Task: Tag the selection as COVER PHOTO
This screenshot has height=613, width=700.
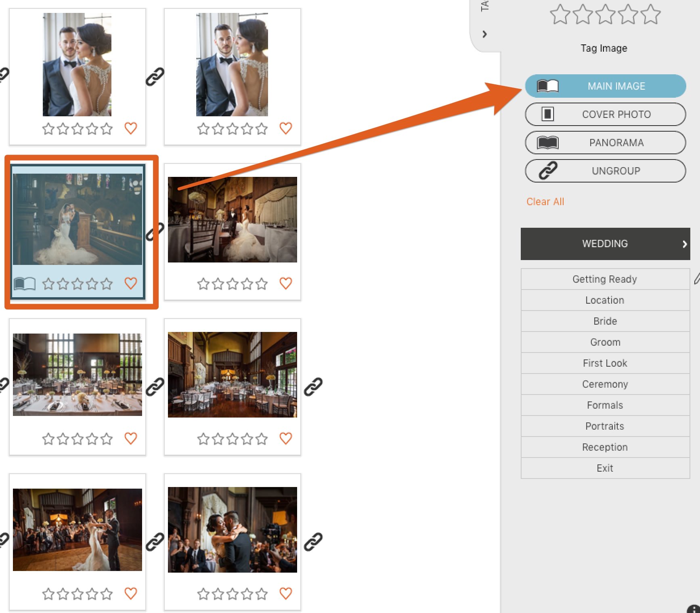Action: [606, 114]
